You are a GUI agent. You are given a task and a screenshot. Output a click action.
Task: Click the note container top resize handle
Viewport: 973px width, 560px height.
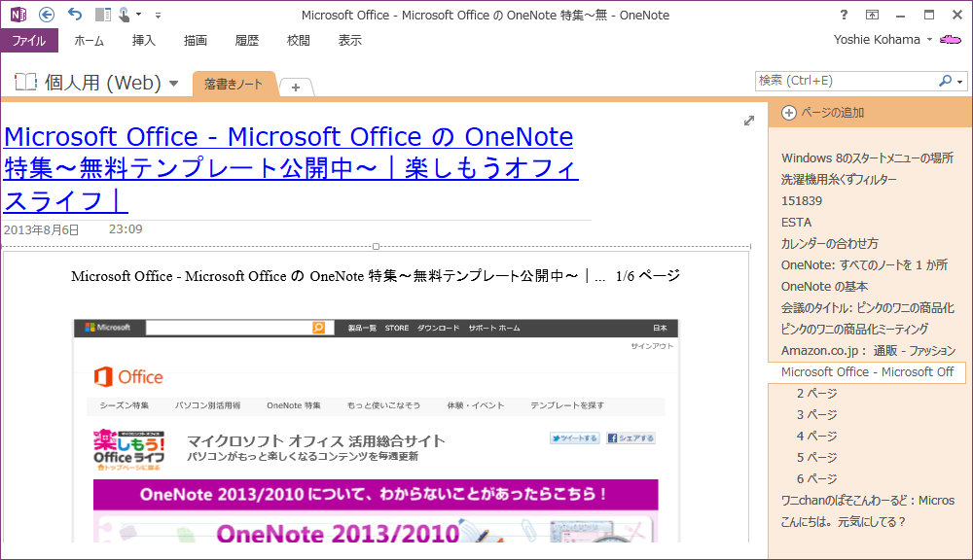[x=376, y=246]
